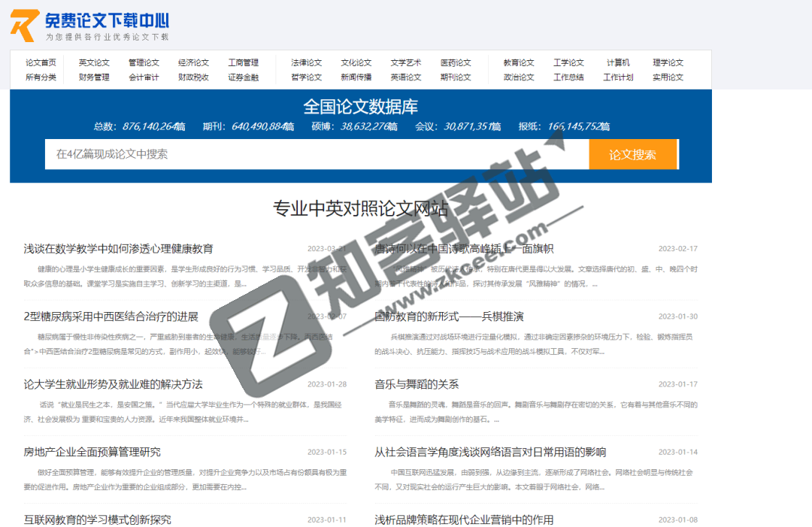
Task: Switch to the 所有分类 category page
Action: click(x=40, y=77)
